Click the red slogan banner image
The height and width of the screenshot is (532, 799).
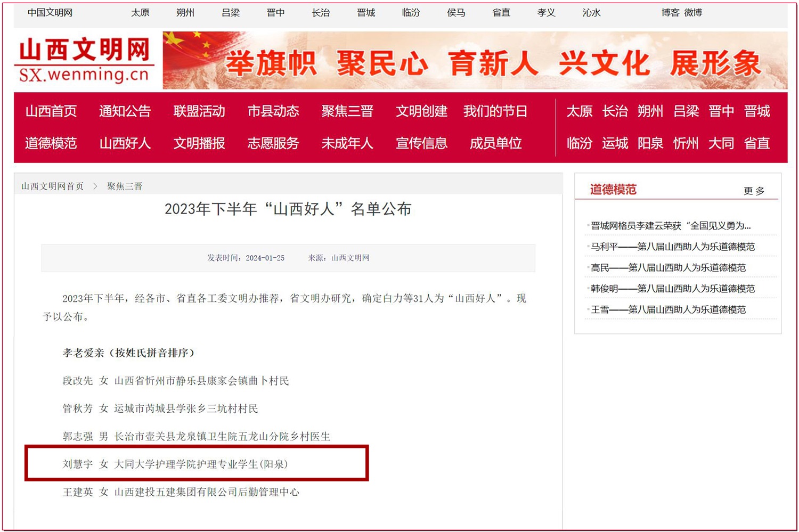coord(474,61)
